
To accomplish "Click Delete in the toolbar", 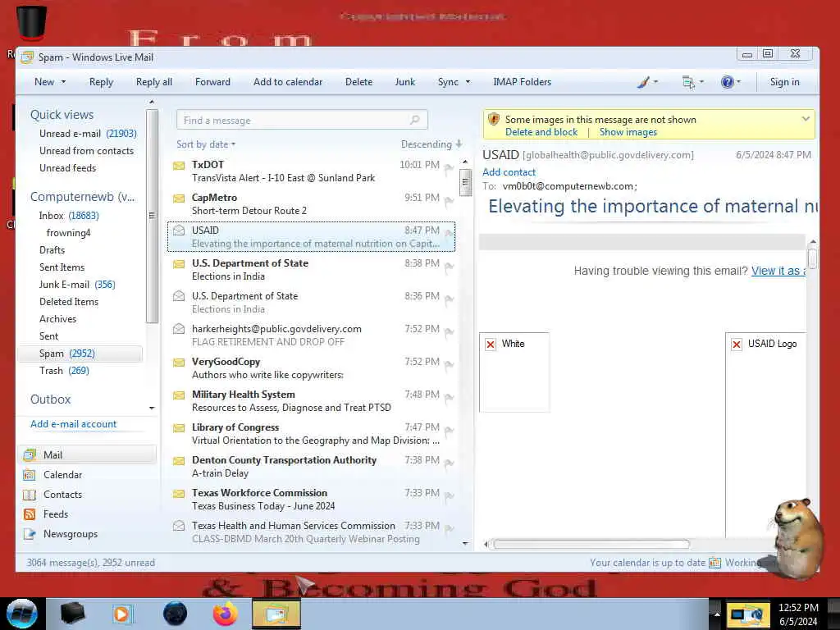I will coord(359,82).
